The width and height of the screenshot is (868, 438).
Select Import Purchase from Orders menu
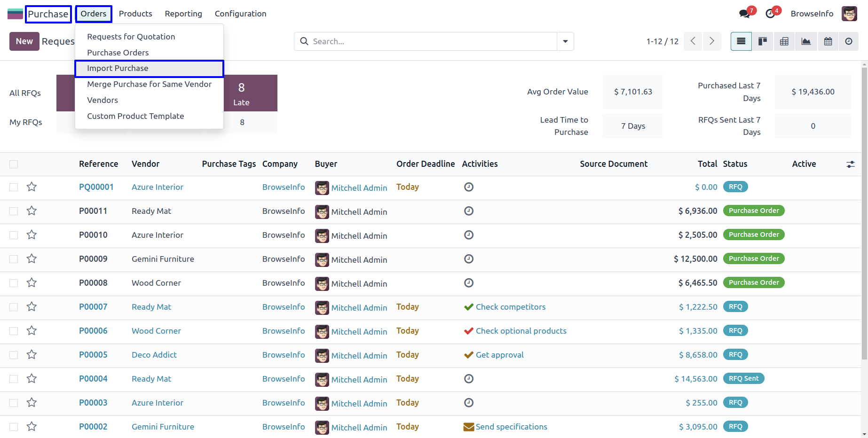point(118,68)
